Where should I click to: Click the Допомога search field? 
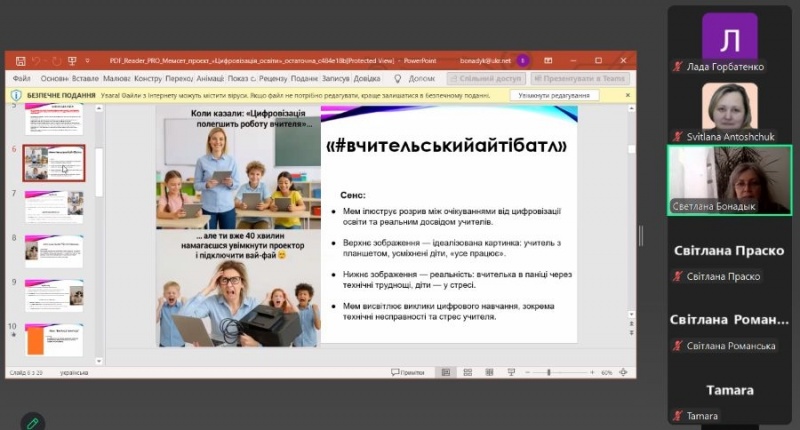(421, 79)
